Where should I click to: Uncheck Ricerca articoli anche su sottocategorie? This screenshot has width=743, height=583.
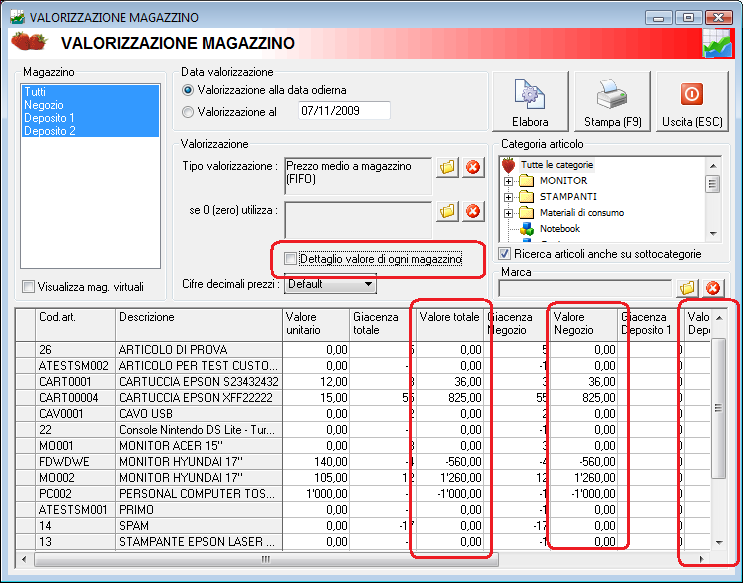click(505, 254)
